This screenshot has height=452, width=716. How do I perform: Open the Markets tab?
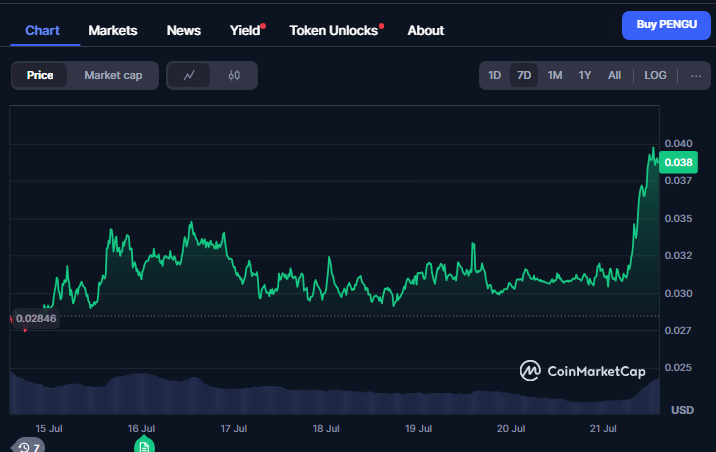point(113,31)
